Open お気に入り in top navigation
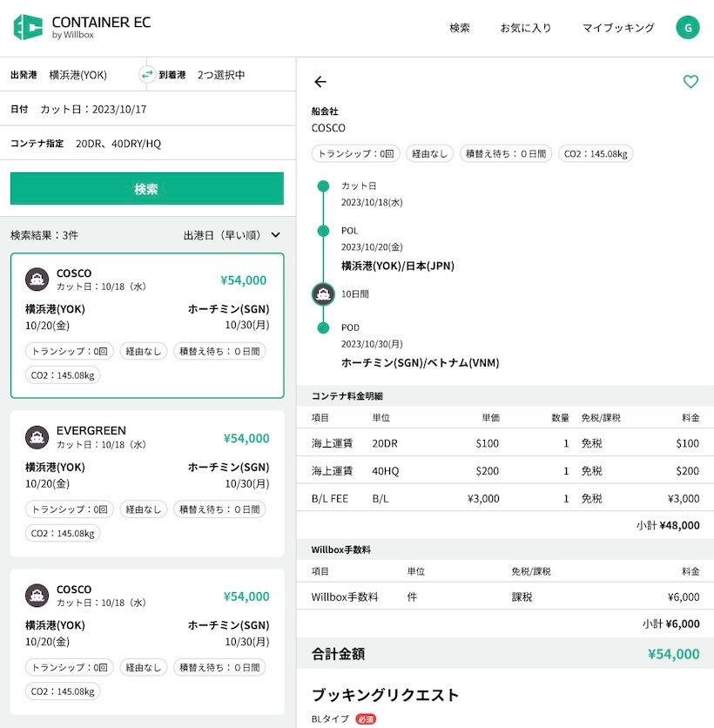Viewport: 714px width, 728px height. [526, 28]
